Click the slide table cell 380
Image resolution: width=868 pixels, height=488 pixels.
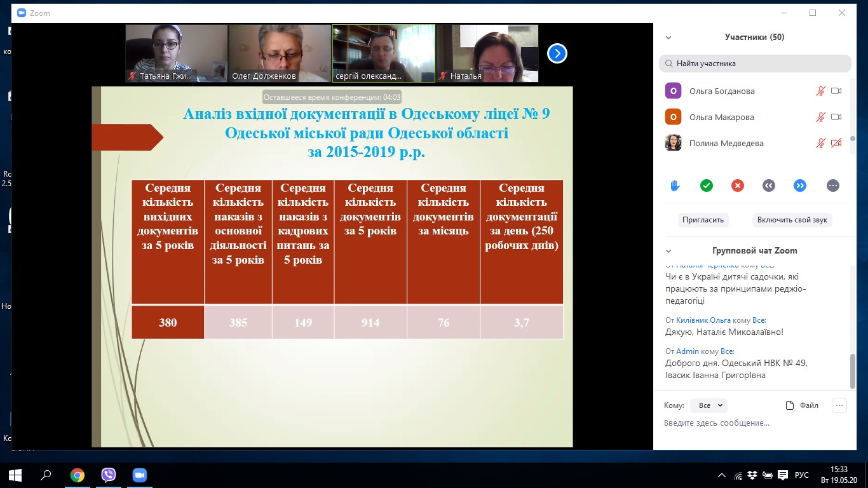click(x=168, y=322)
